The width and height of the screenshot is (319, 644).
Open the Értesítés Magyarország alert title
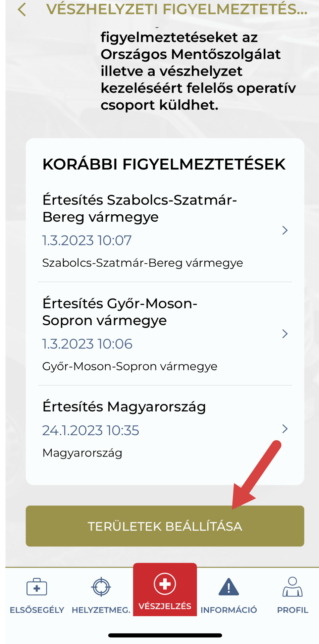(x=124, y=407)
